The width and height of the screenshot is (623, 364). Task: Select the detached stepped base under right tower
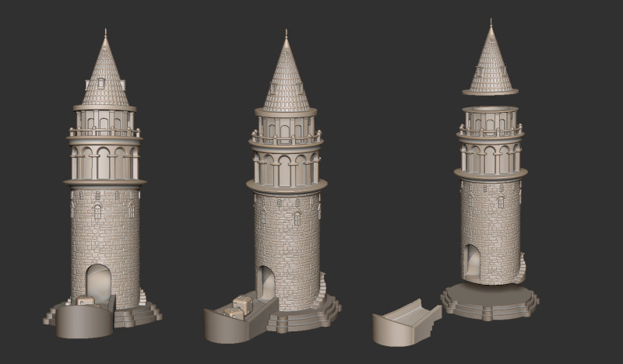490,301
